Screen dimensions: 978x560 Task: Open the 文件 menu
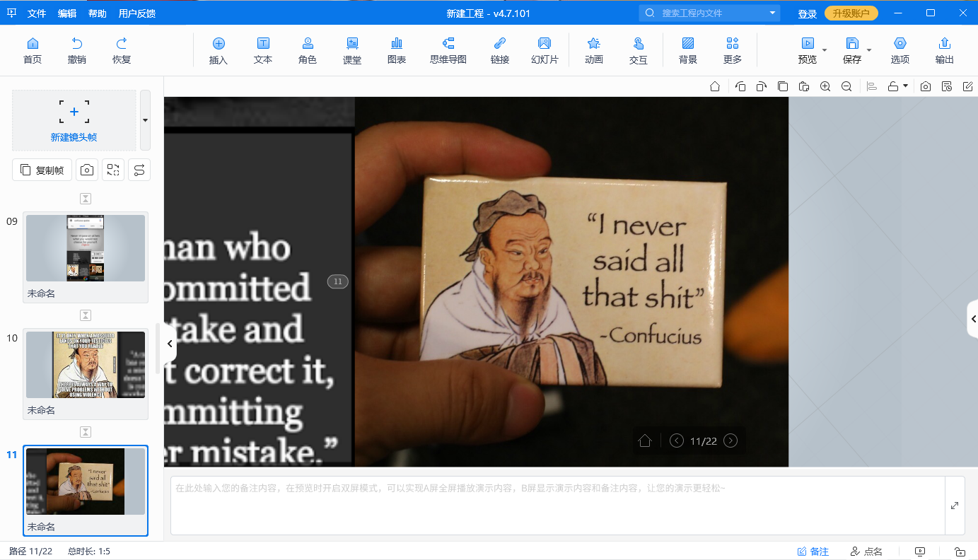point(37,13)
